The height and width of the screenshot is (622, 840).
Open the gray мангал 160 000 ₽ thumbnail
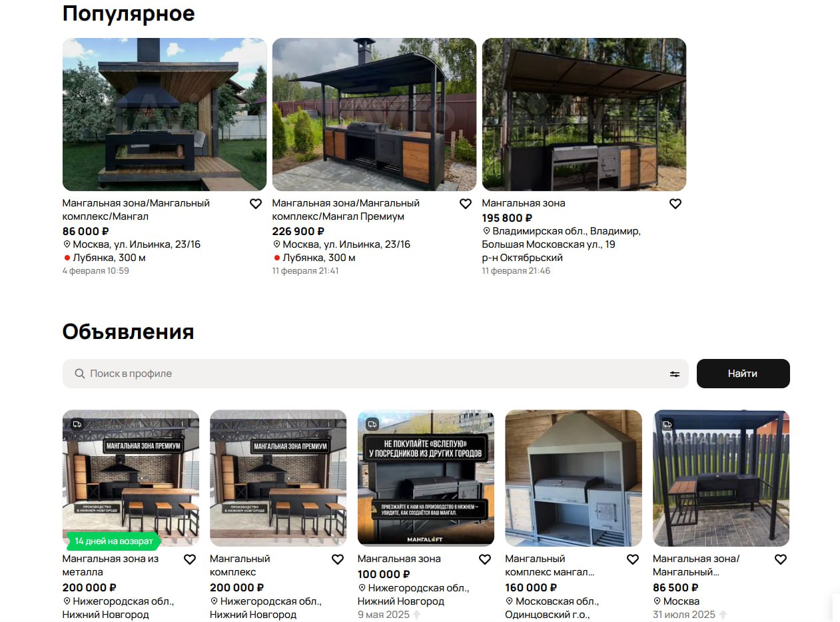[x=574, y=478]
